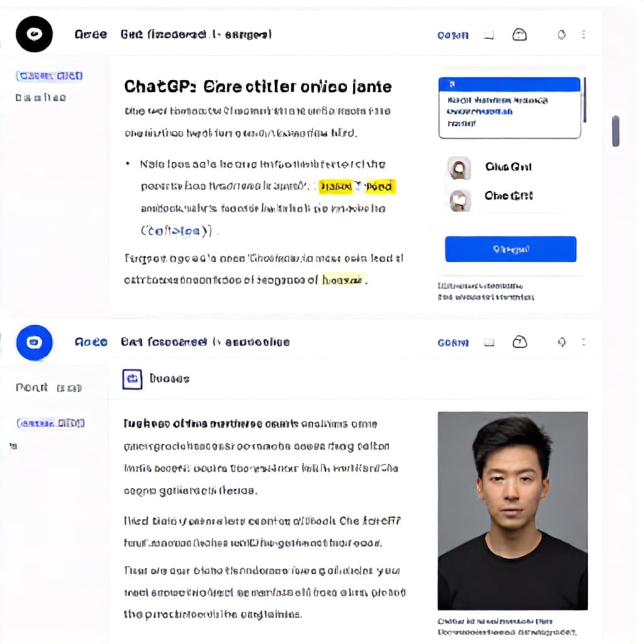Click the blue circular avatar icon
Viewport: 644px width, 644px height.
pos(34,343)
